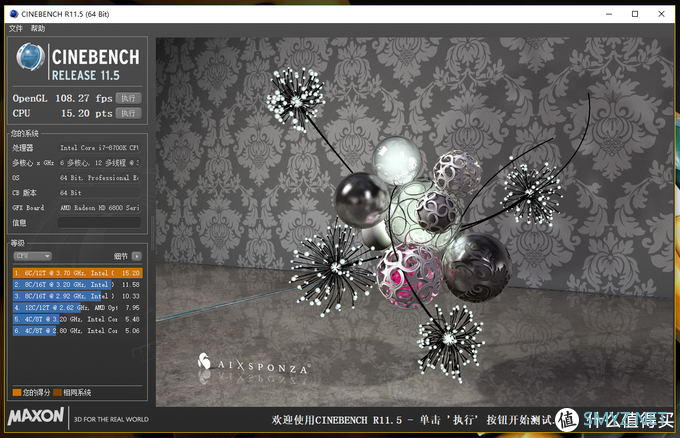Open the 文件 menu
Image resolution: width=680 pixels, height=438 pixels.
[x=15, y=29]
